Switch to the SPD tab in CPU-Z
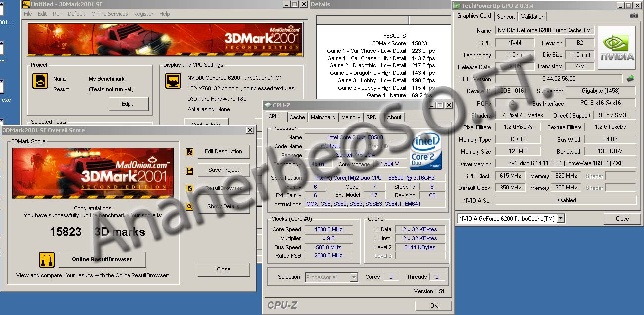Screen dimensions: 644x315 371,117
